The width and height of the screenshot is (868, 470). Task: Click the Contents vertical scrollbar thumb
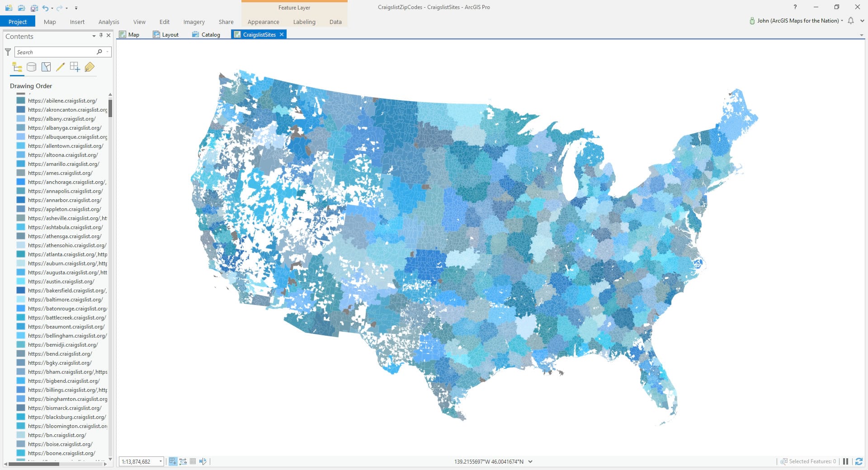point(110,108)
